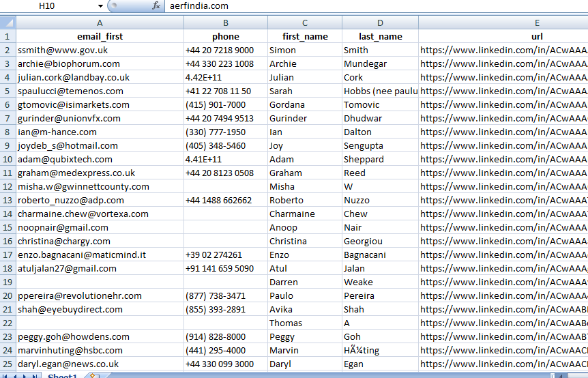Image resolution: width=588 pixels, height=378 pixels.
Task: Select cell ssmith@www.gov.uk
Action: point(100,50)
